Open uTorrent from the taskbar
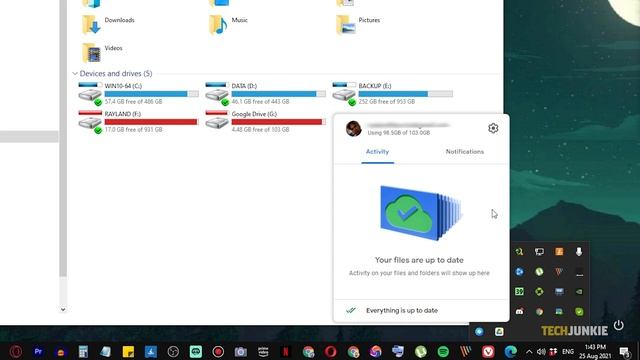 pos(420,351)
